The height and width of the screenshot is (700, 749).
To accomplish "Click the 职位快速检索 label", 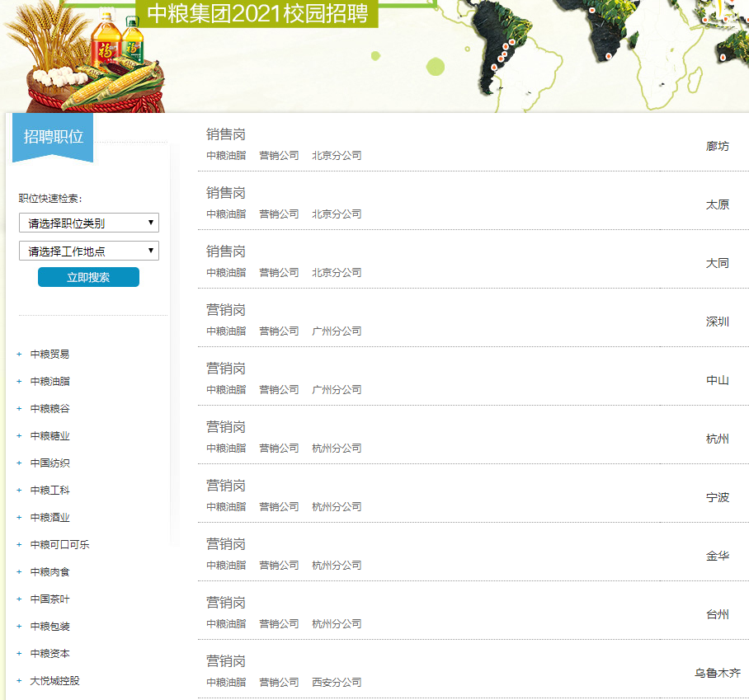I will coord(50,199).
